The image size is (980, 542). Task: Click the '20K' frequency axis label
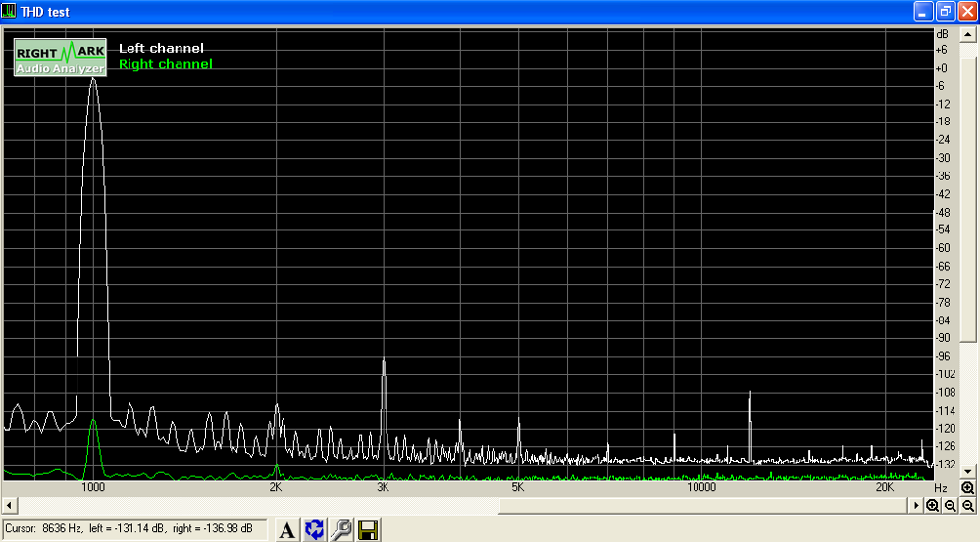coord(885,488)
